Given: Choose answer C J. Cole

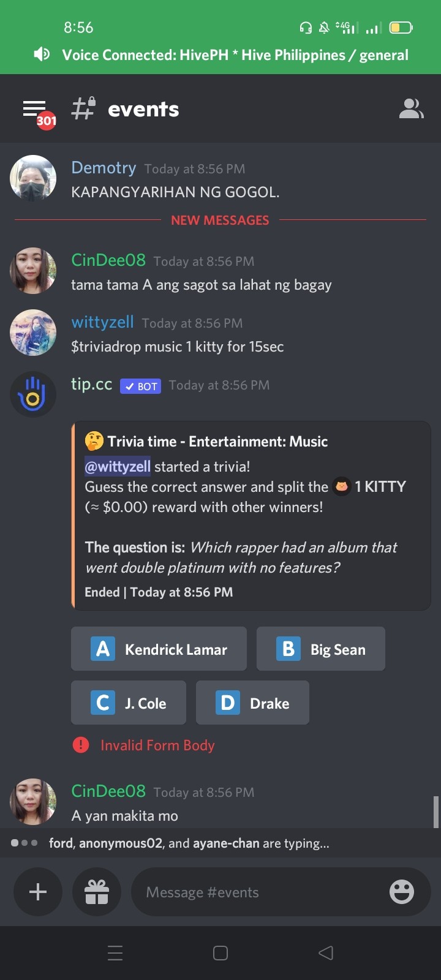Looking at the screenshot, I should (x=129, y=703).
